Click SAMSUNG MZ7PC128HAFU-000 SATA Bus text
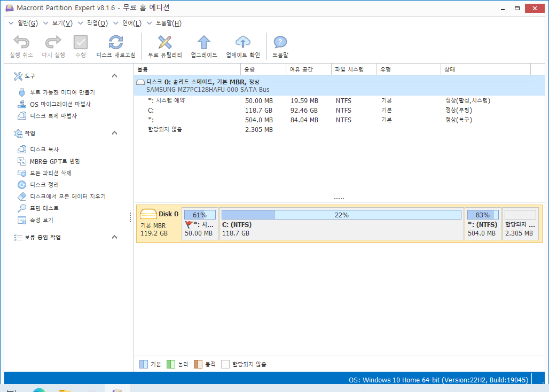Viewport: 549px width, 392px height. coord(208,90)
